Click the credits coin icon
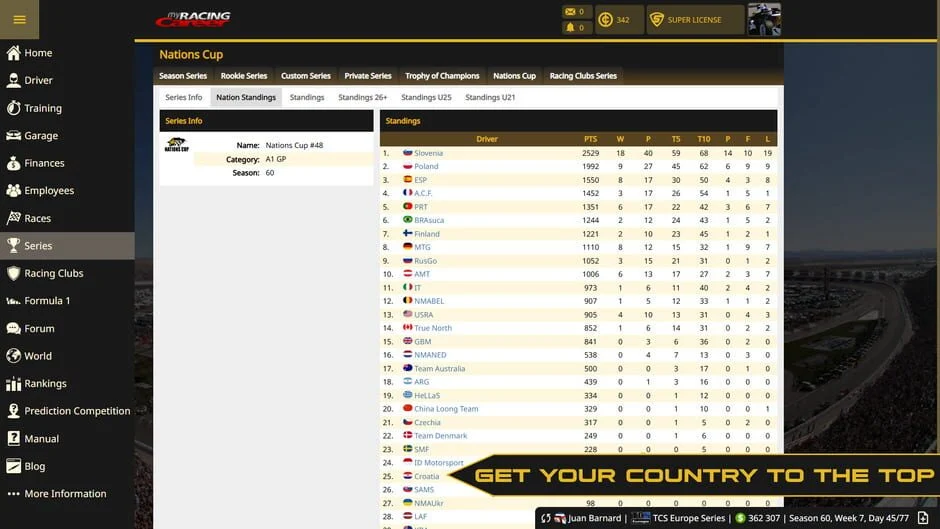Screen dimensions: 940x529 tap(606, 20)
